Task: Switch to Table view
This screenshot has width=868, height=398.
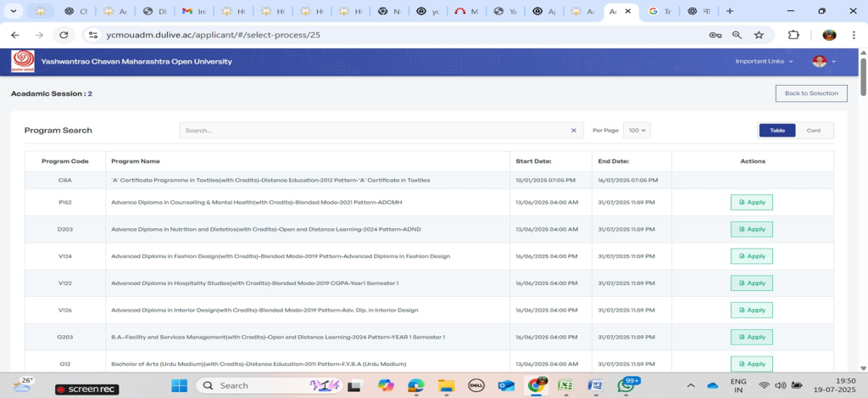Action: click(776, 131)
